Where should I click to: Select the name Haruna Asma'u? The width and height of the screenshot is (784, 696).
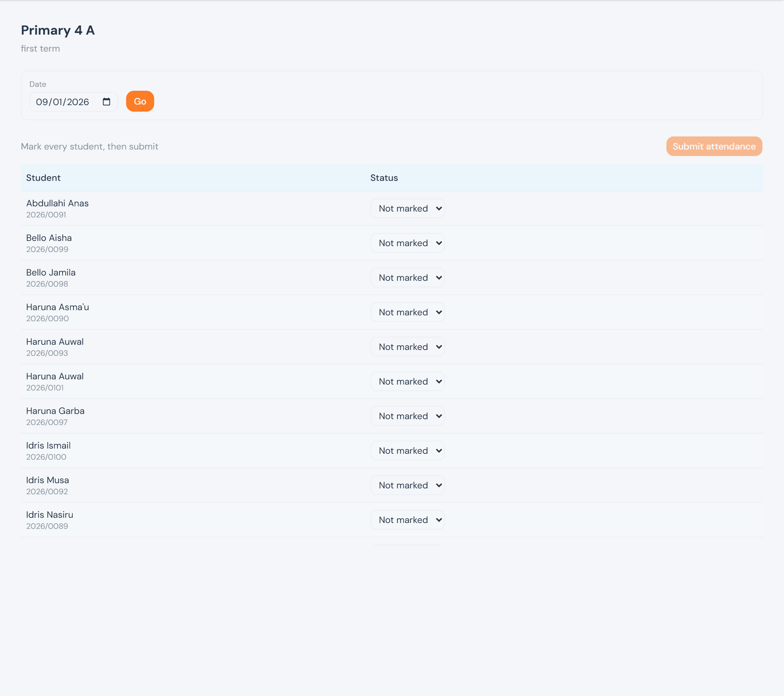[57, 307]
